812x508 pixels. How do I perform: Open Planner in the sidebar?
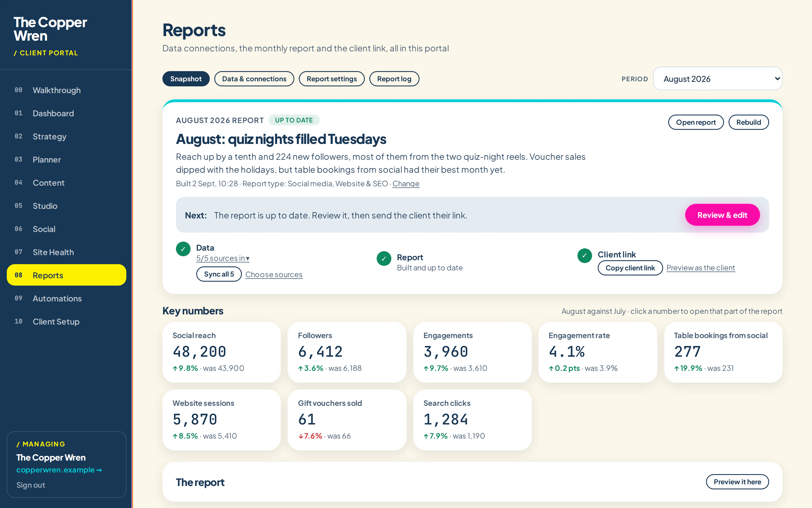[x=67, y=159]
